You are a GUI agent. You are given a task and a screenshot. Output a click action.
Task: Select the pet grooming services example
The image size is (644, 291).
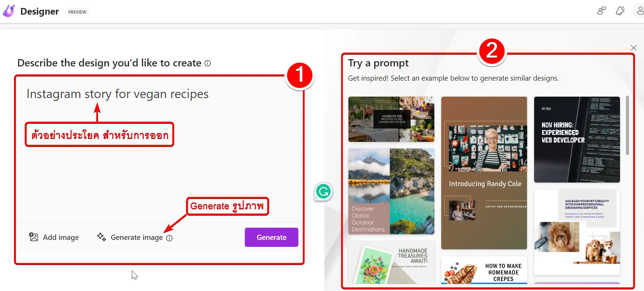(x=577, y=232)
